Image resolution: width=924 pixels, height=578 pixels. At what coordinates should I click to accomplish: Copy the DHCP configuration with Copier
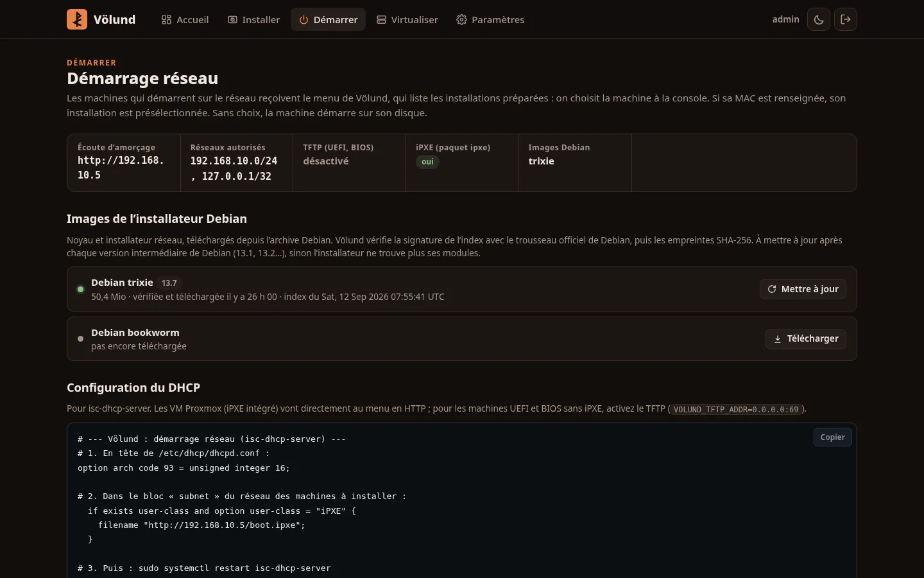832,437
